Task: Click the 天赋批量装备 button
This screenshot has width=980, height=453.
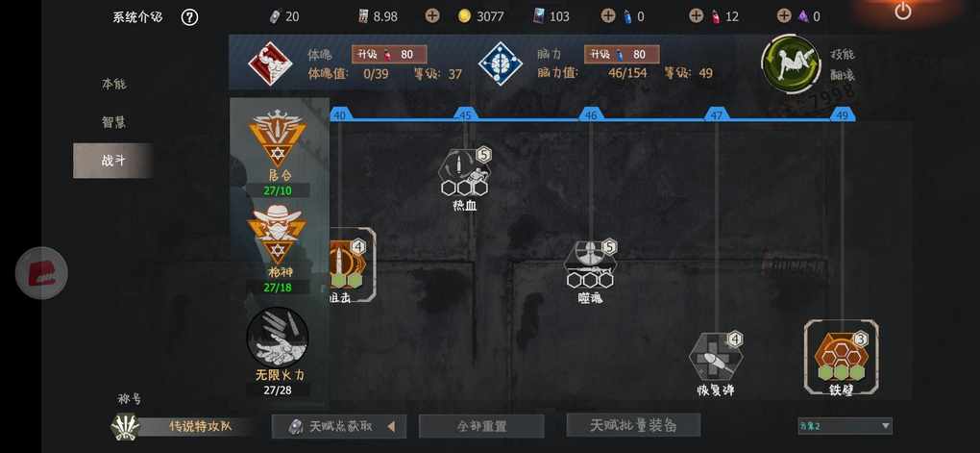Action: click(633, 425)
